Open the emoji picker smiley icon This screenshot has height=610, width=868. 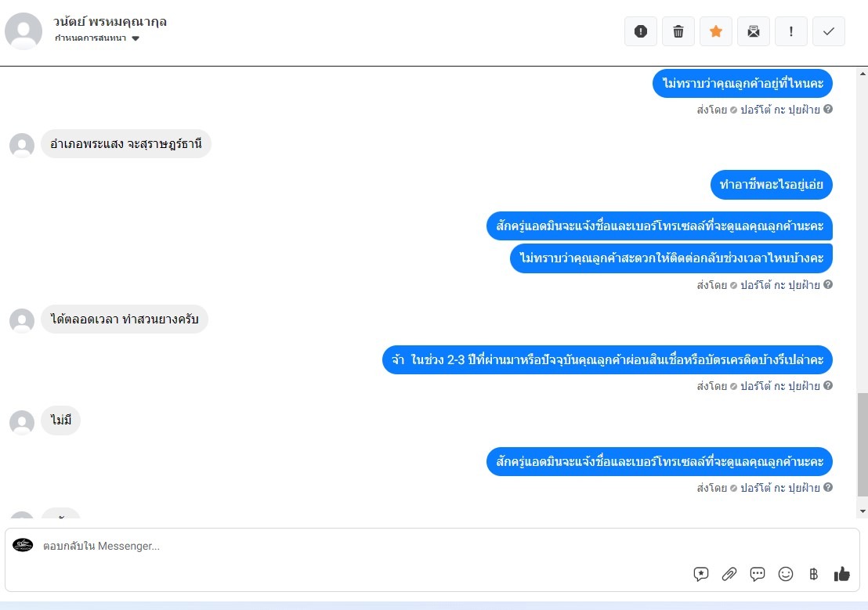[786, 574]
